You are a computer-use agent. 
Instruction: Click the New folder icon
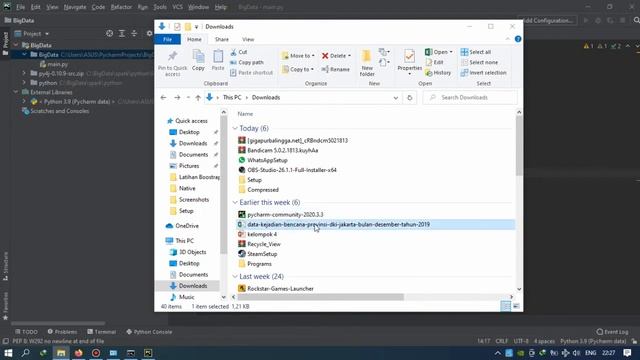[367, 56]
